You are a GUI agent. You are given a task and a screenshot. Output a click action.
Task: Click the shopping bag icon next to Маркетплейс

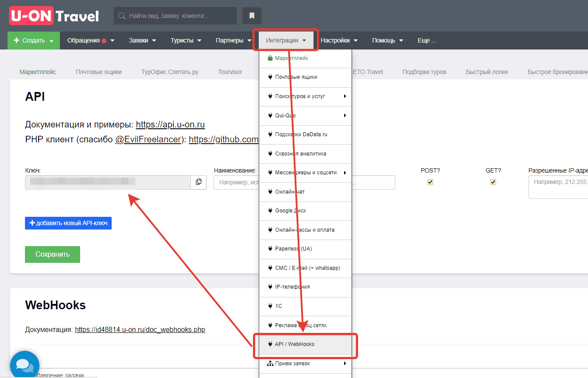tap(270, 58)
